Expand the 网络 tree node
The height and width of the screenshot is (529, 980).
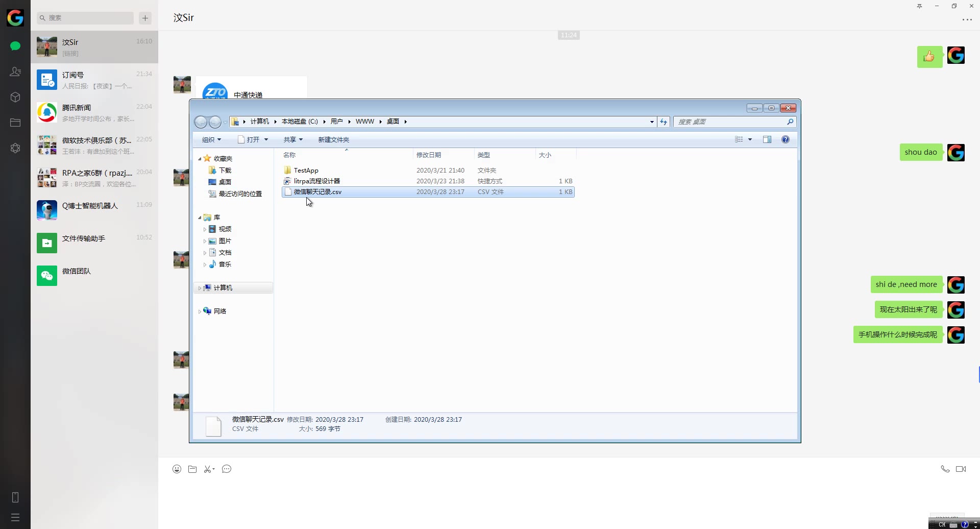(x=200, y=311)
